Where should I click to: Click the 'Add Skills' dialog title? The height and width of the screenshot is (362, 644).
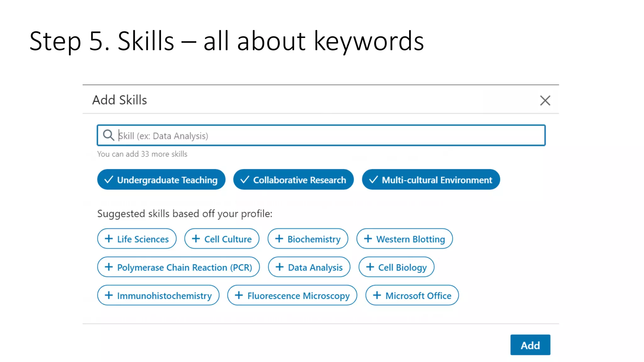119,100
